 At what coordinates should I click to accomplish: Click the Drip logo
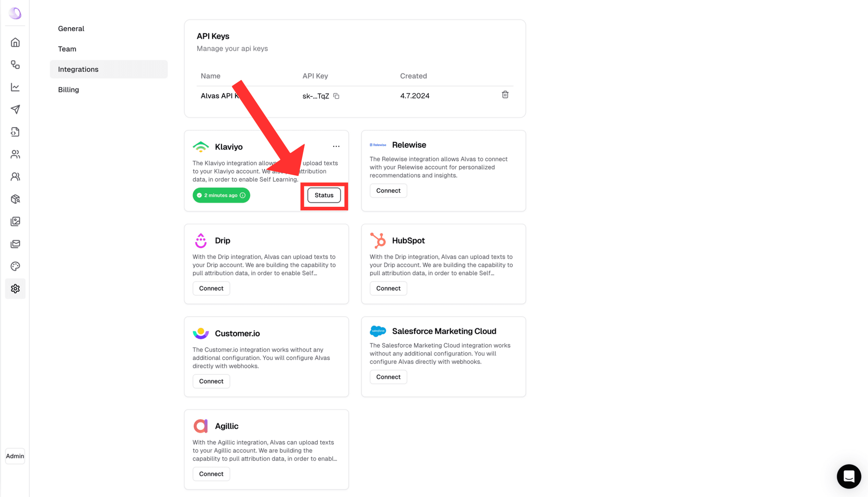point(201,241)
